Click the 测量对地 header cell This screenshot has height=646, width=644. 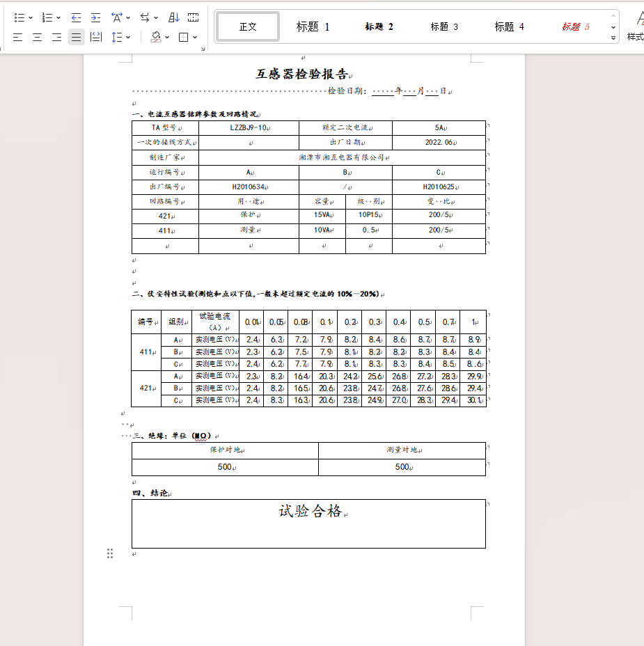(x=402, y=450)
